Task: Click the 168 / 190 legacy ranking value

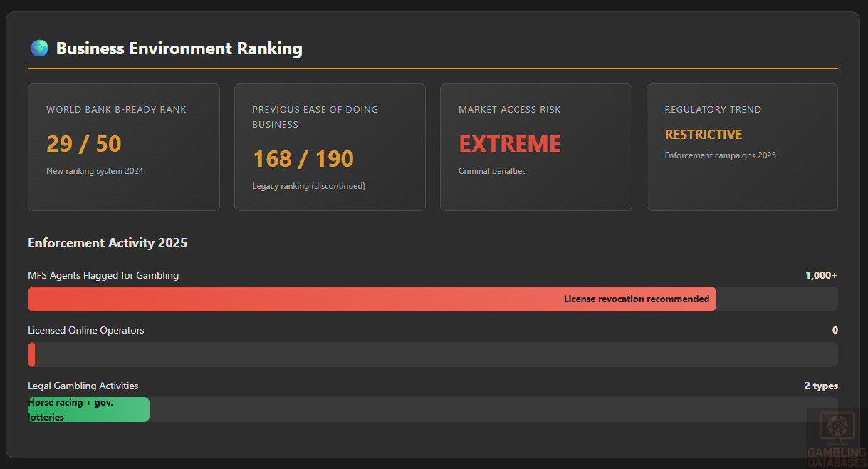Action: point(303,159)
